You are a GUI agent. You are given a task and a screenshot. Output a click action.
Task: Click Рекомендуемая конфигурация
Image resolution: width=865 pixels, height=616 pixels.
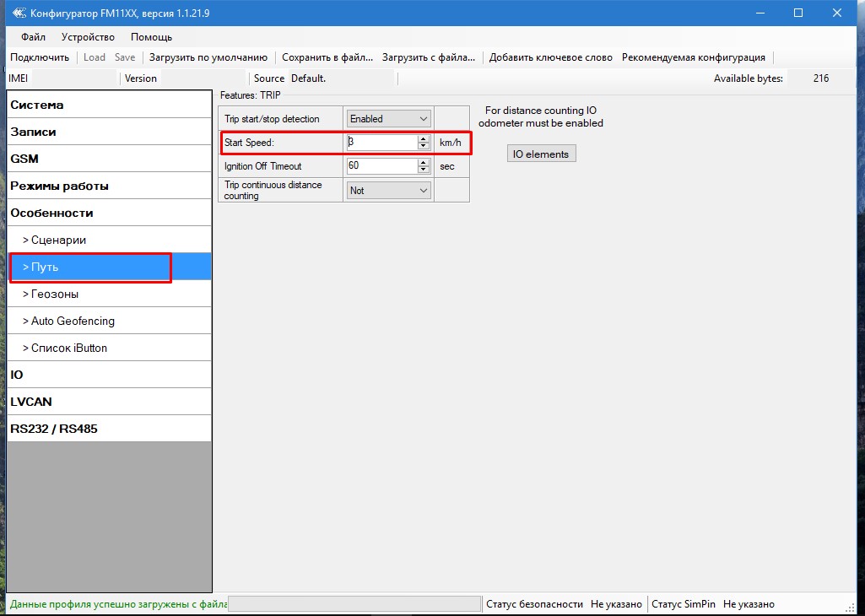(693, 57)
